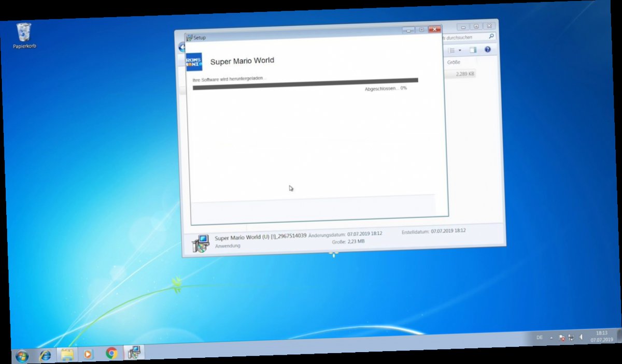The width and height of the screenshot is (622, 364).
Task: Open the view options dropdown arrow in Explorer
Action: [x=460, y=50]
